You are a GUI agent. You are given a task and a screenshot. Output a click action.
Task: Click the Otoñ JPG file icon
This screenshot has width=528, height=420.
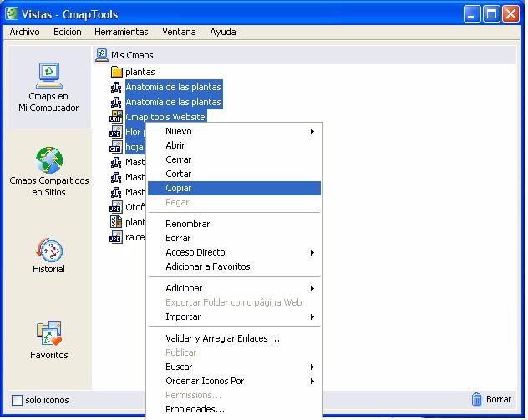[x=116, y=207]
